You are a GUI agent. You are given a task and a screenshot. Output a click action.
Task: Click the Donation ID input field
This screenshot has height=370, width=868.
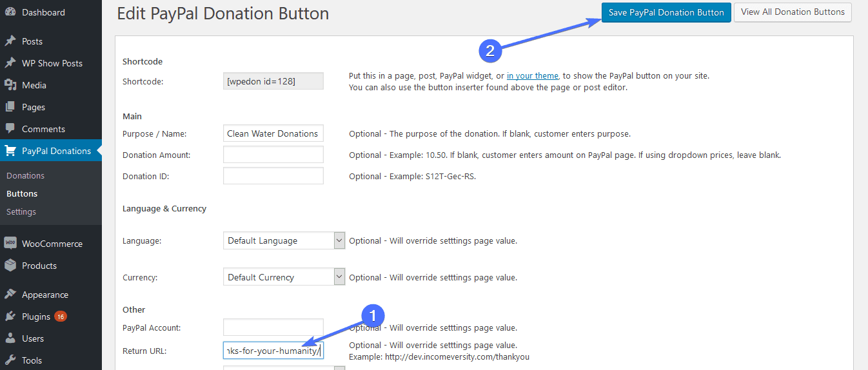[x=273, y=176]
